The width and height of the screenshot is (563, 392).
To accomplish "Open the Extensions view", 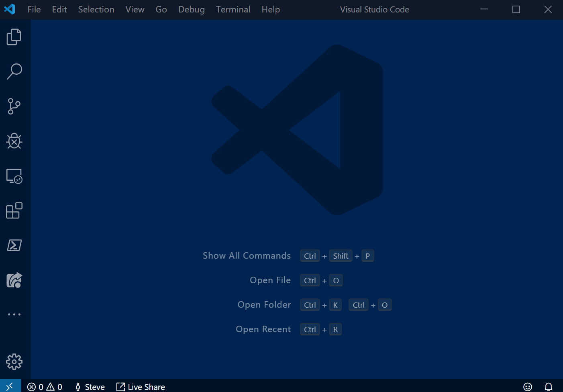I will [14, 210].
